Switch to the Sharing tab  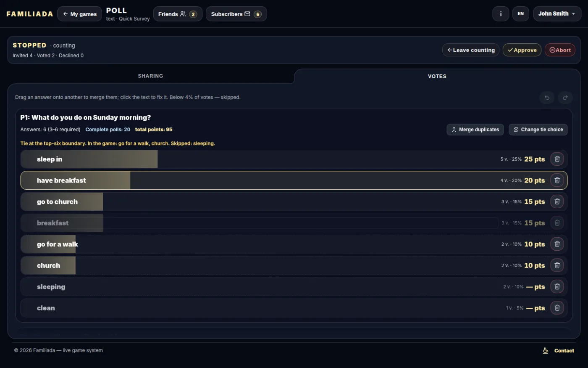point(150,76)
